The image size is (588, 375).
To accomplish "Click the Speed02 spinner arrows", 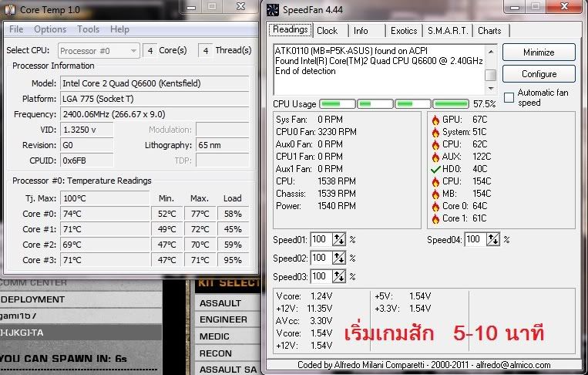I will [x=339, y=258].
